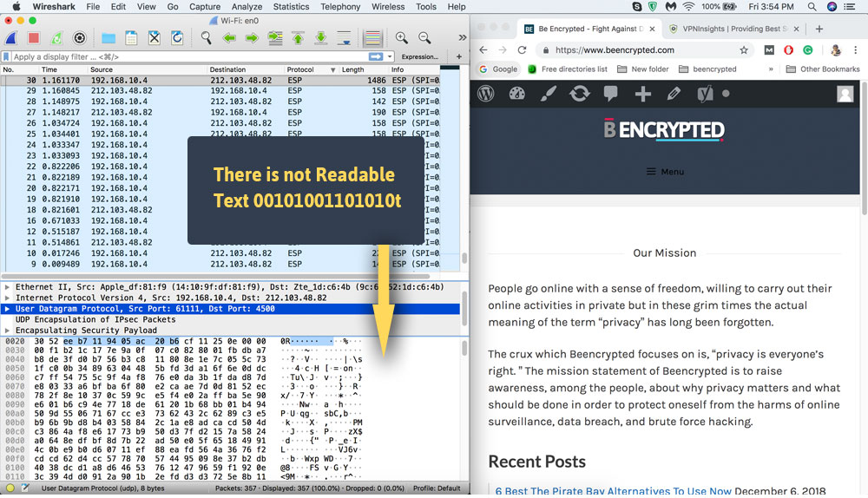The width and height of the screenshot is (868, 498).
Task: Expand Internet Protocol Version 4 details
Action: [8, 298]
